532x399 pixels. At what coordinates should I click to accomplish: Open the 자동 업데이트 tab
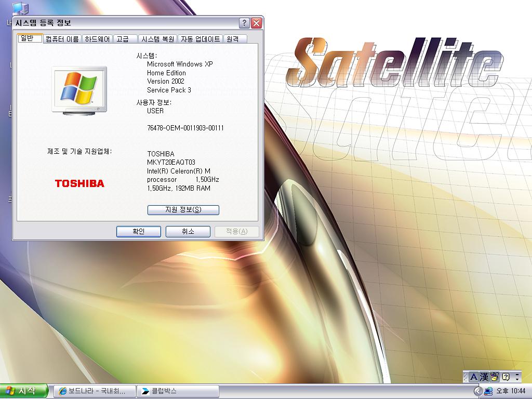pos(200,39)
